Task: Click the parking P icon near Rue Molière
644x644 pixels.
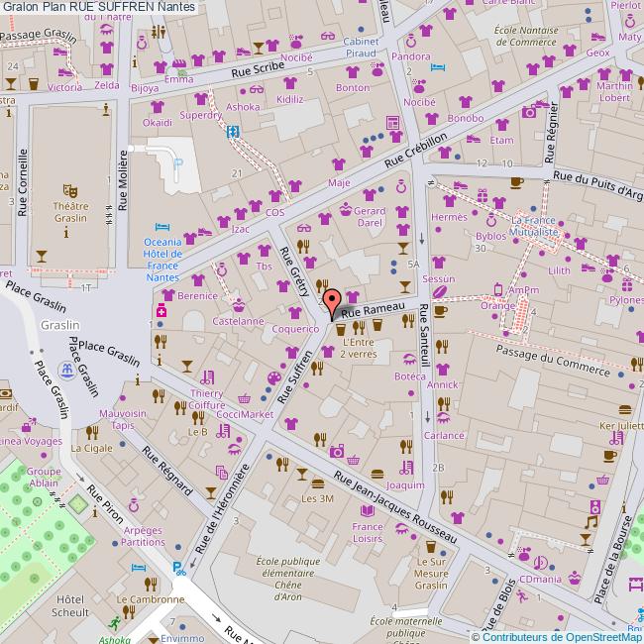Action: (177, 163)
